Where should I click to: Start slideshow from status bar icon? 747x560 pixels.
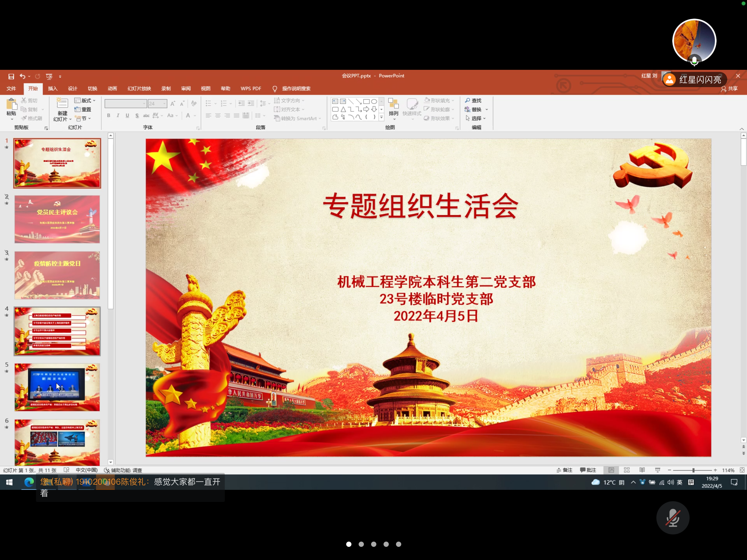[657, 470]
